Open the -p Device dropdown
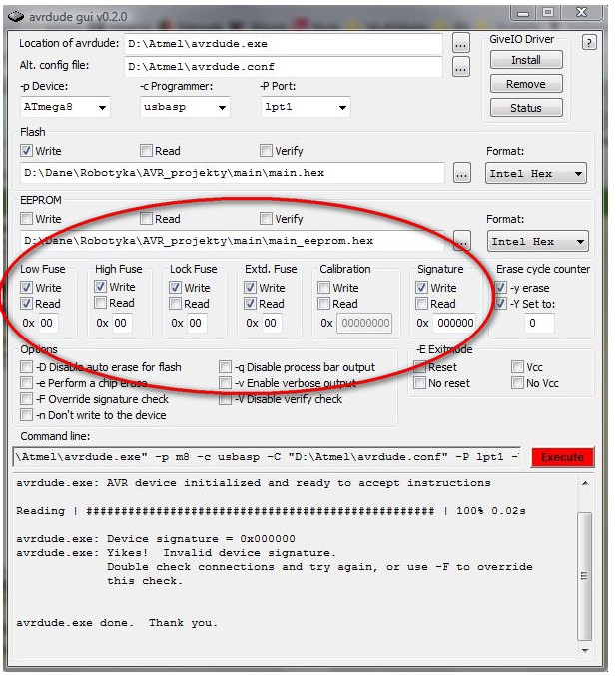 coord(65,107)
